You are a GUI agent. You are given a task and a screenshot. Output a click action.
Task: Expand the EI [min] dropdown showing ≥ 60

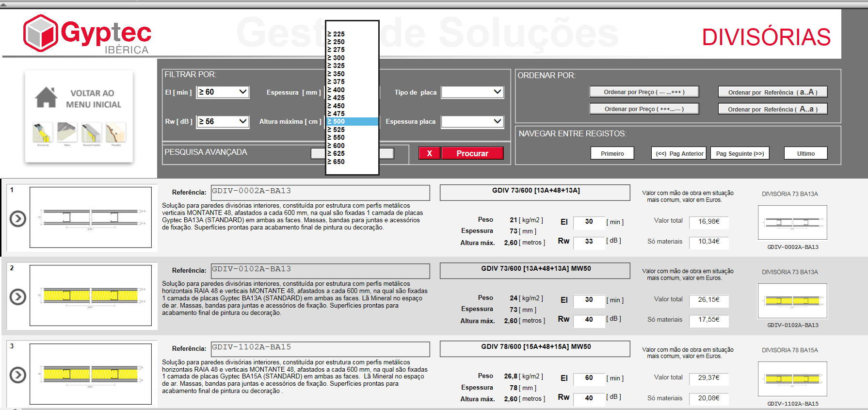click(x=223, y=92)
